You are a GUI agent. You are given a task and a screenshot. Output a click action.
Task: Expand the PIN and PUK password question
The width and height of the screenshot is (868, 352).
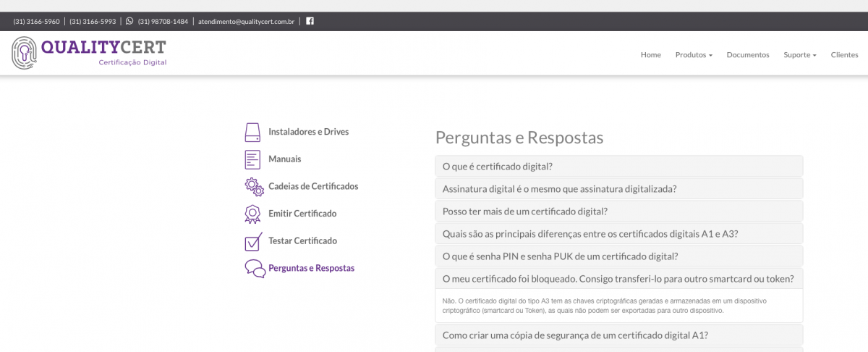tap(619, 256)
